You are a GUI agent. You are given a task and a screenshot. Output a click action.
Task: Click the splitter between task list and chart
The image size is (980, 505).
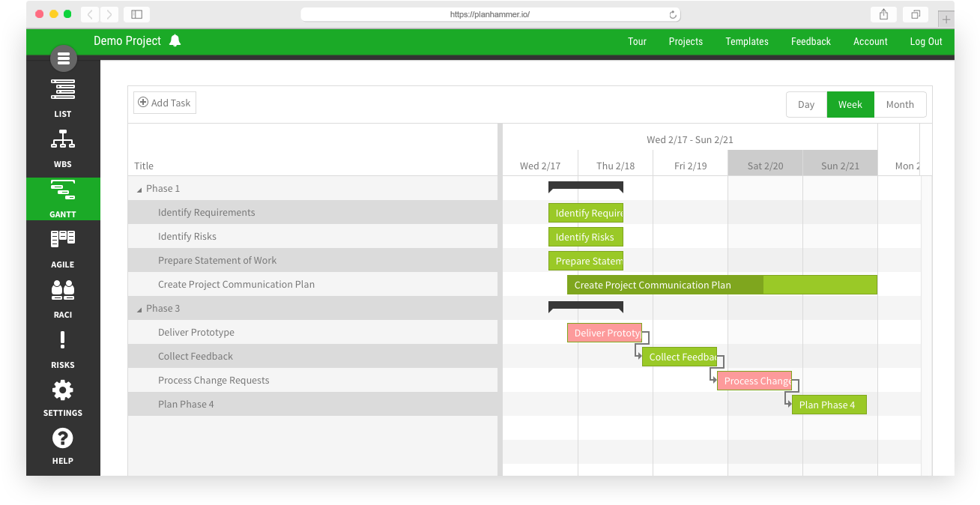[x=500, y=300]
